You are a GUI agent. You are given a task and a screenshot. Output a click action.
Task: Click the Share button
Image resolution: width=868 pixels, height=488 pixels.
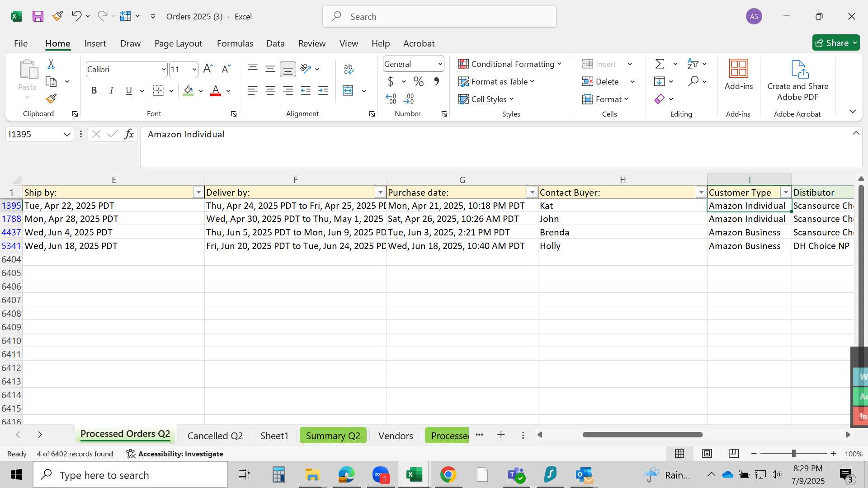point(836,43)
